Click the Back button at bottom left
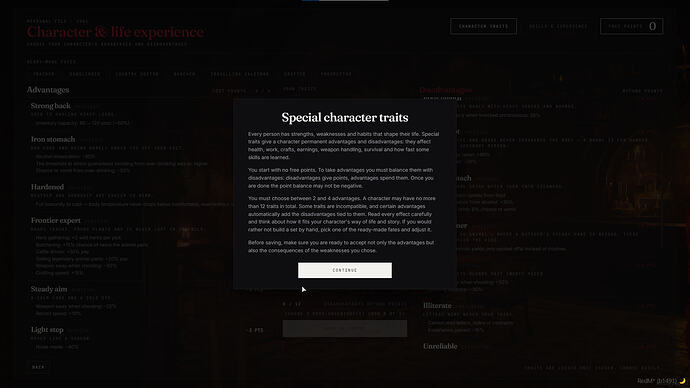690x388 pixels. 38,367
